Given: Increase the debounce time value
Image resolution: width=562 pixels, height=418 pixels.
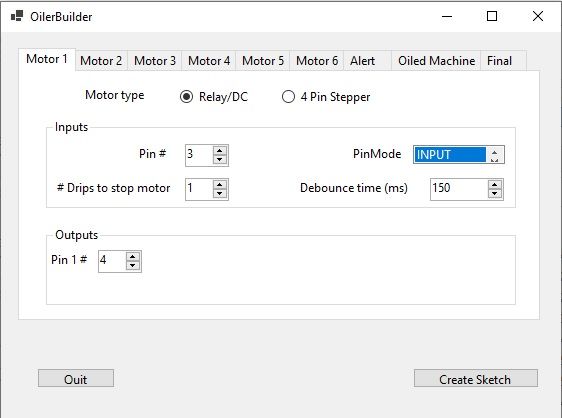Looking at the screenshot, I should tap(495, 185).
